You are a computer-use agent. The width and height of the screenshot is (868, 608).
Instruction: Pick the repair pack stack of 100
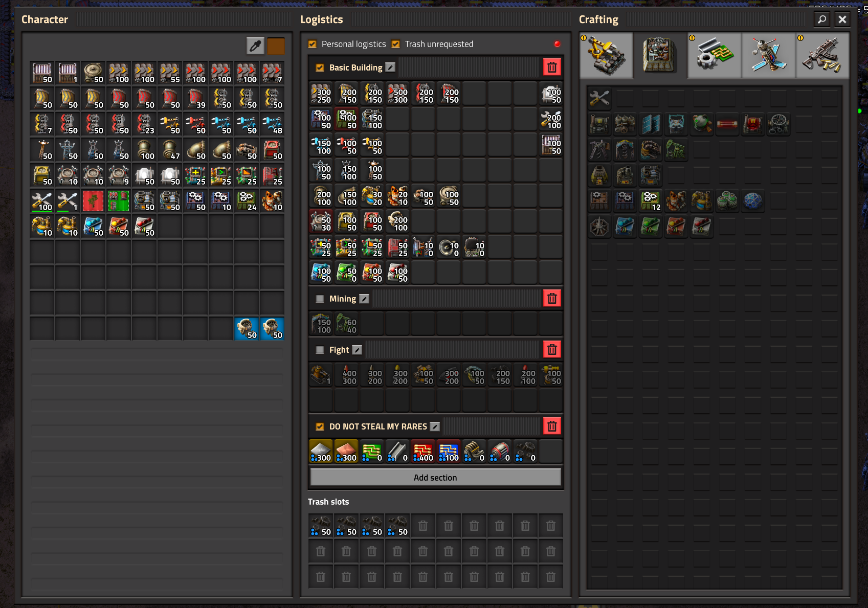[42, 201]
